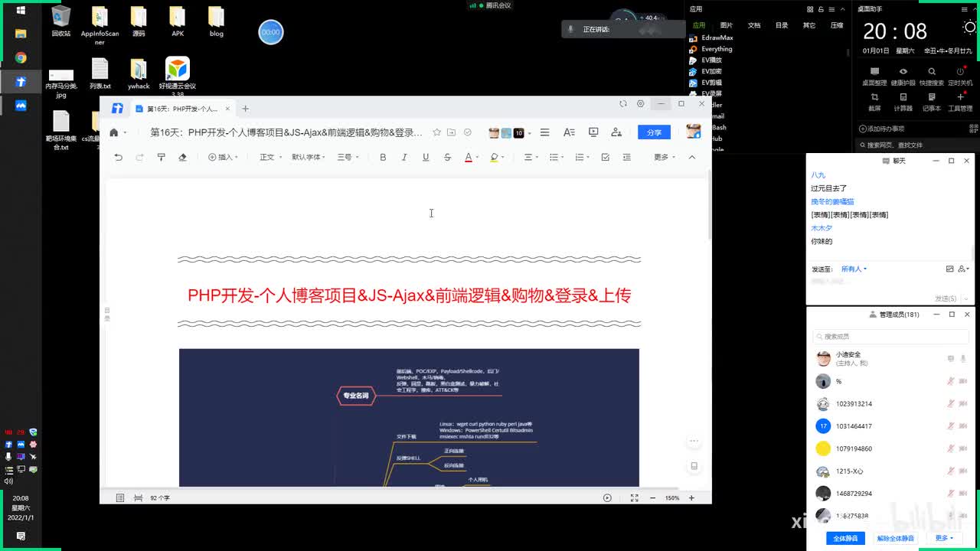Enter fullscreen view from status bar
Image resolution: width=980 pixels, height=551 pixels.
[634, 497]
